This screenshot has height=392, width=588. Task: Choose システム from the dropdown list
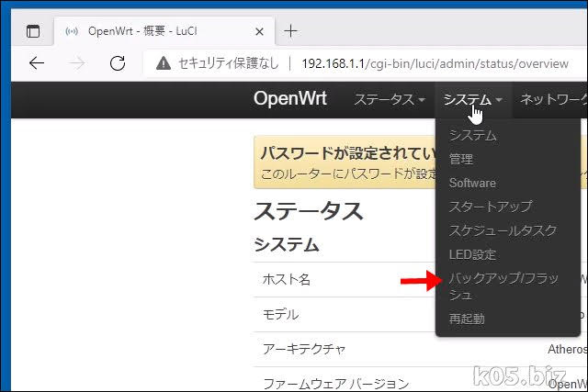click(473, 135)
